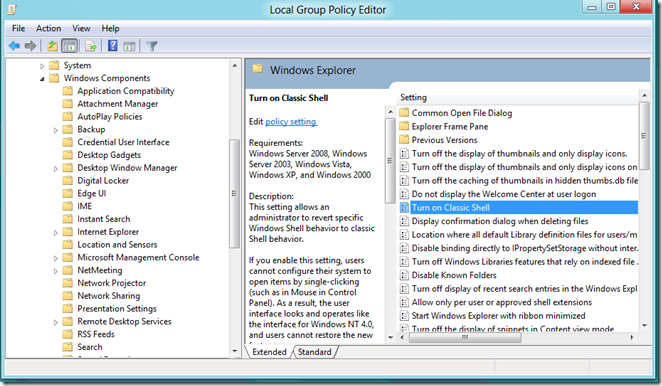Click the description pane scroll down arrow
The image size is (662, 386).
pyautogui.click(x=390, y=337)
